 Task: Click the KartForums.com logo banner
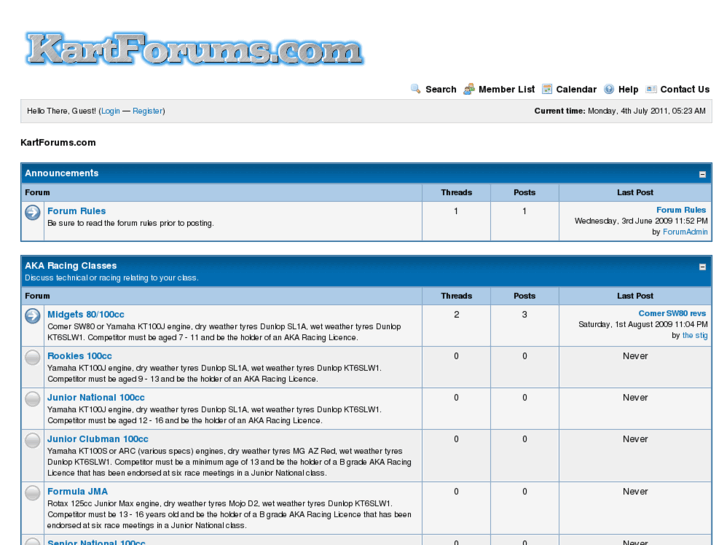[194, 49]
